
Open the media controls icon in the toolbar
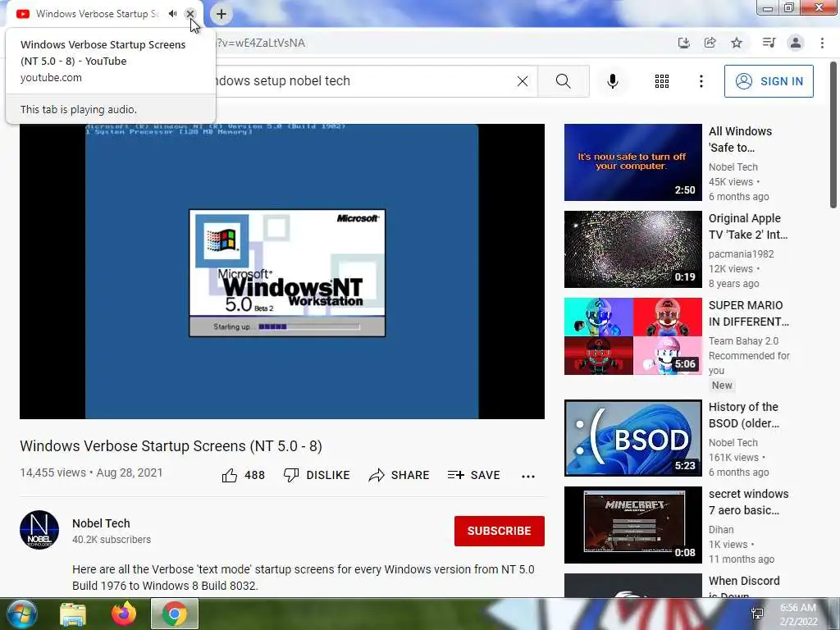(769, 43)
